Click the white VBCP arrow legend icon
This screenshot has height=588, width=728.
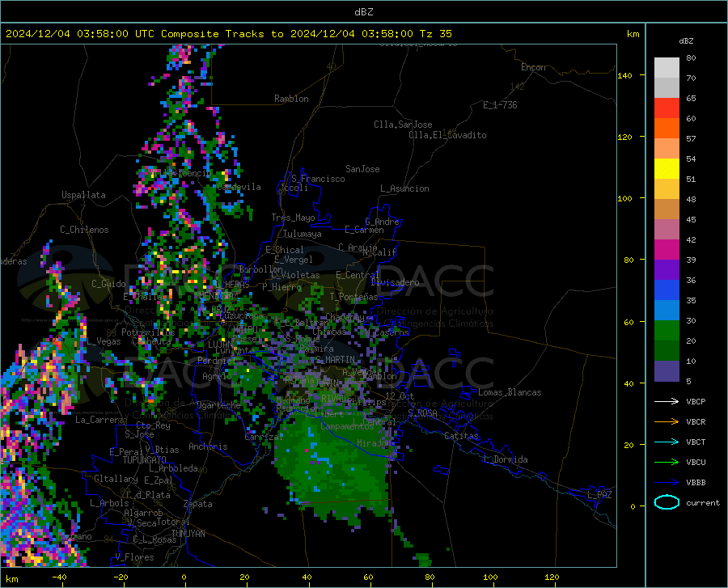667,401
